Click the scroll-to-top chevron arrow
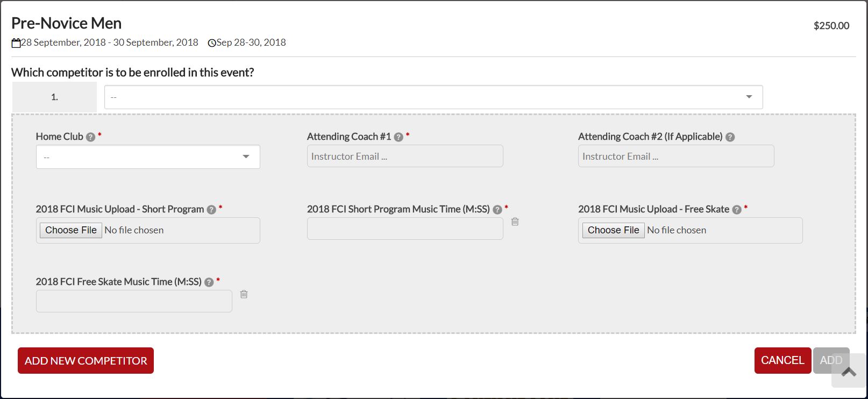The width and height of the screenshot is (868, 399). tap(849, 372)
